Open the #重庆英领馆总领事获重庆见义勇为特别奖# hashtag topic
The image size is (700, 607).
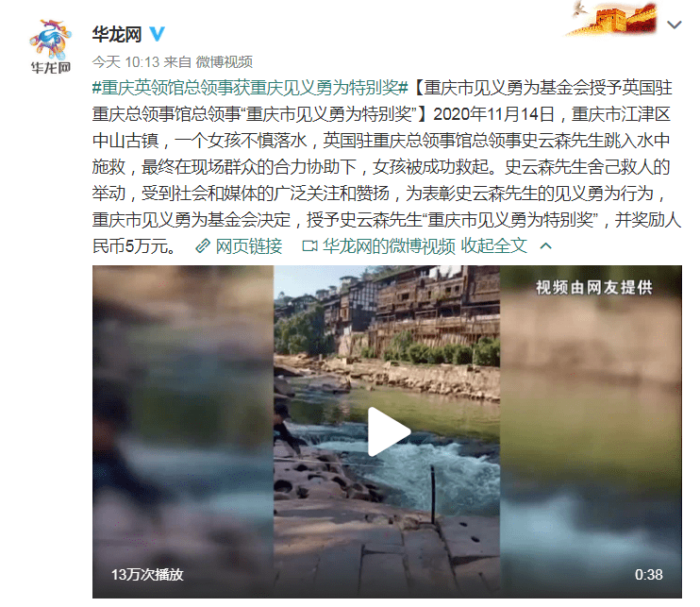tap(250, 88)
